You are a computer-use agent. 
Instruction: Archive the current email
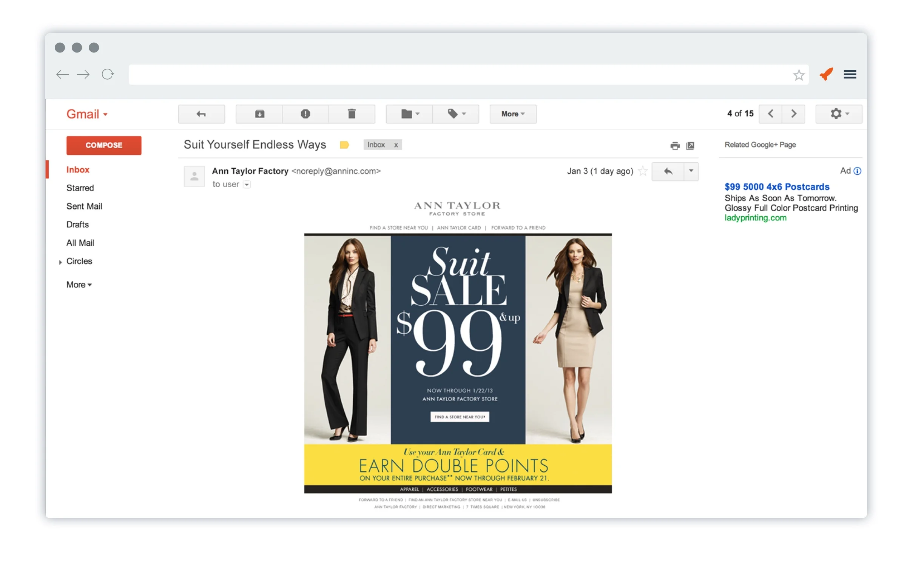(x=258, y=114)
